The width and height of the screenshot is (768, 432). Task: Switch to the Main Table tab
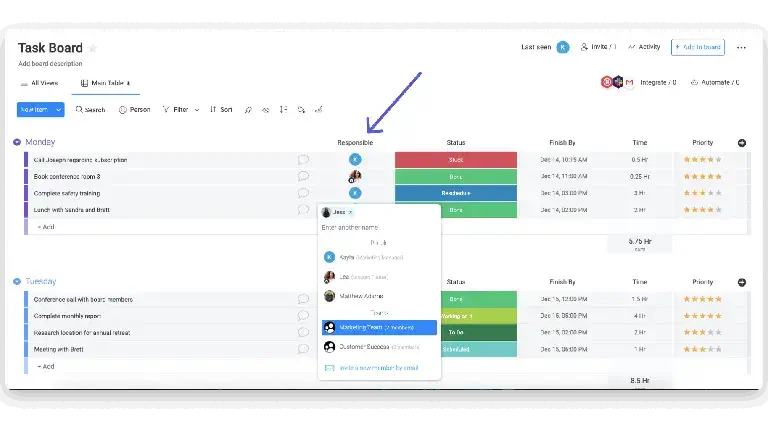point(106,83)
